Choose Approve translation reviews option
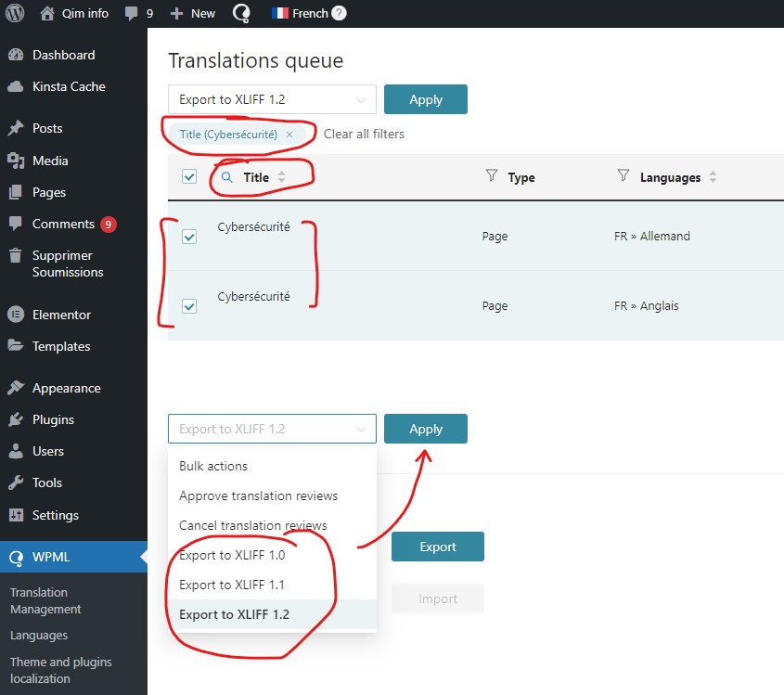The image size is (784, 695). click(x=272, y=496)
